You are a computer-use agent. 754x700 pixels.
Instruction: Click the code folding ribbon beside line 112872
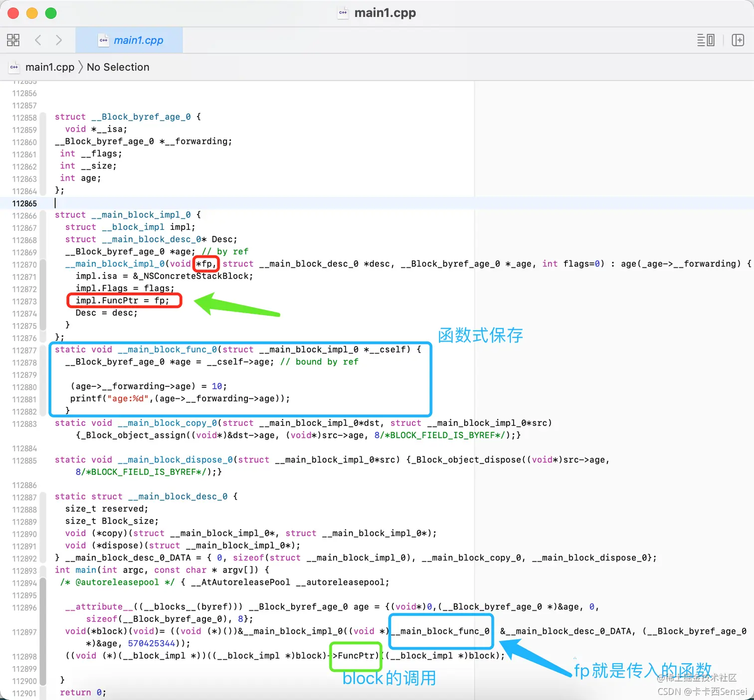[x=43, y=288]
